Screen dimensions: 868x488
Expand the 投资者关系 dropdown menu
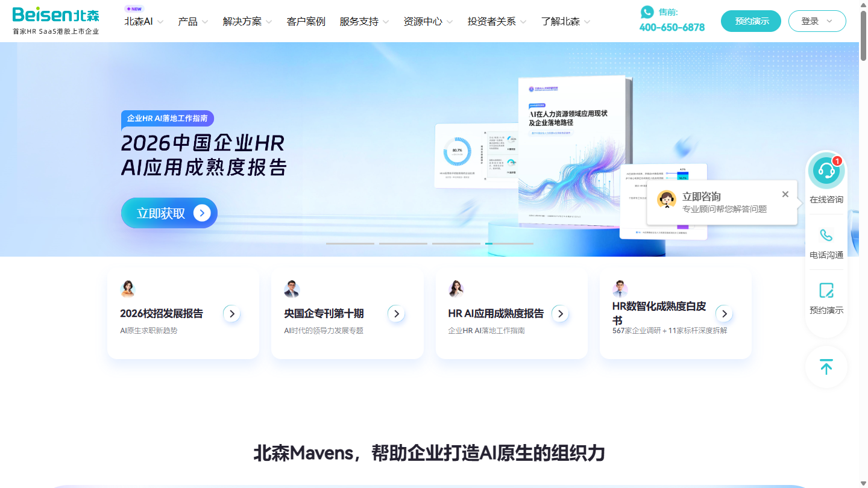coord(497,21)
